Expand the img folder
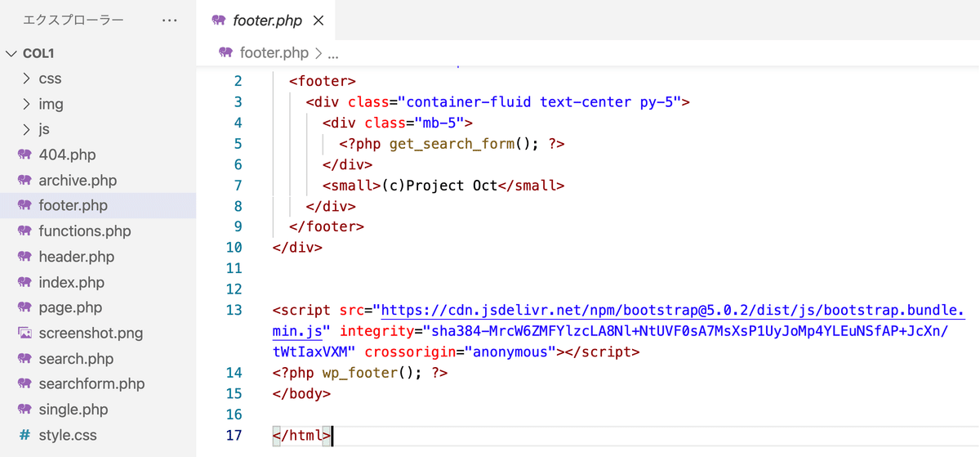This screenshot has height=457, width=980. click(26, 105)
